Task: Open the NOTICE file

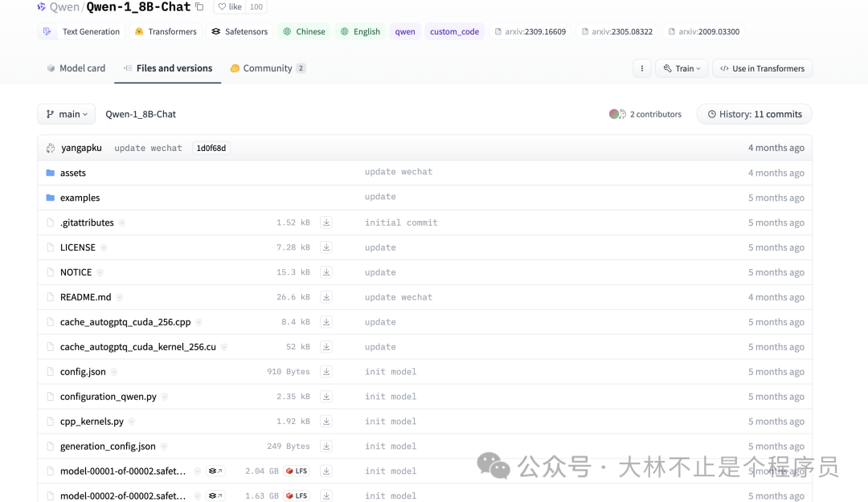Action: click(x=76, y=272)
